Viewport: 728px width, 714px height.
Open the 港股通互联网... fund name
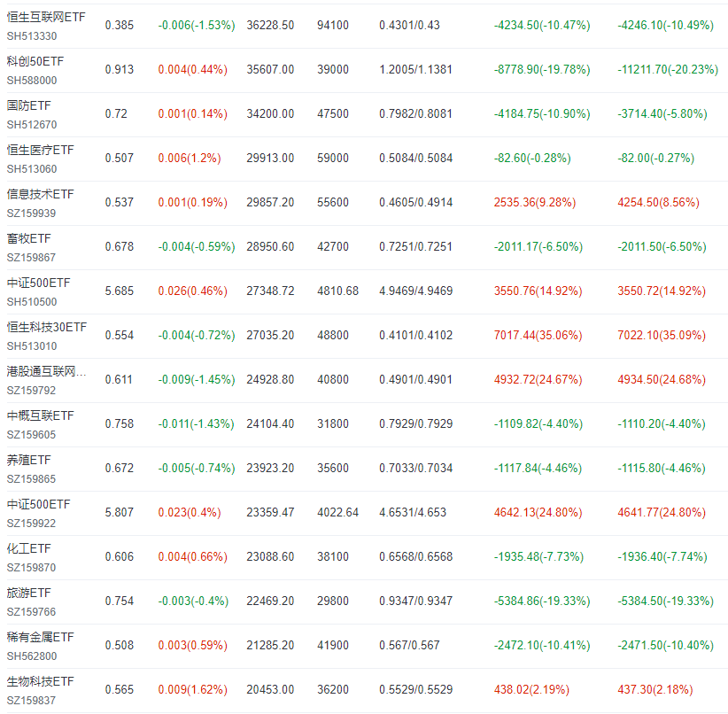[x=46, y=371]
